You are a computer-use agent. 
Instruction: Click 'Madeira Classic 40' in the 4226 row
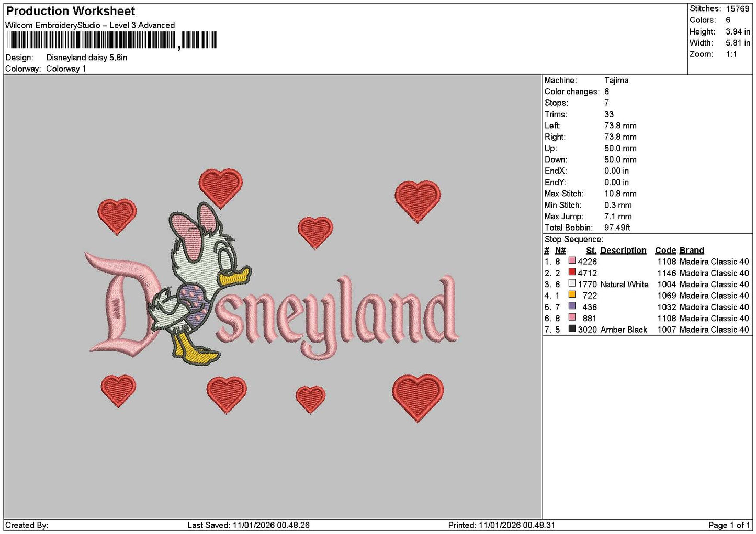[714, 262]
